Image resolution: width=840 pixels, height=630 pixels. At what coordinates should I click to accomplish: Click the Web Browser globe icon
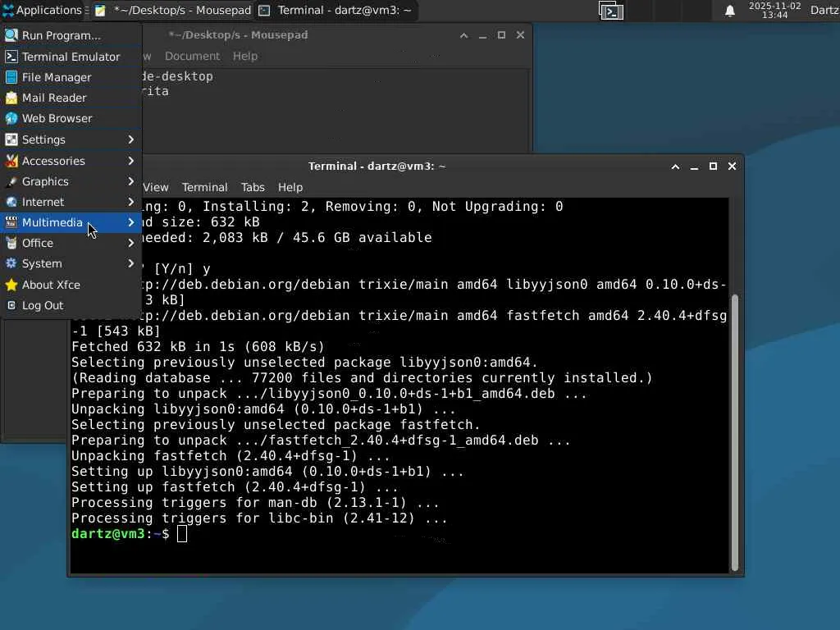tap(11, 118)
